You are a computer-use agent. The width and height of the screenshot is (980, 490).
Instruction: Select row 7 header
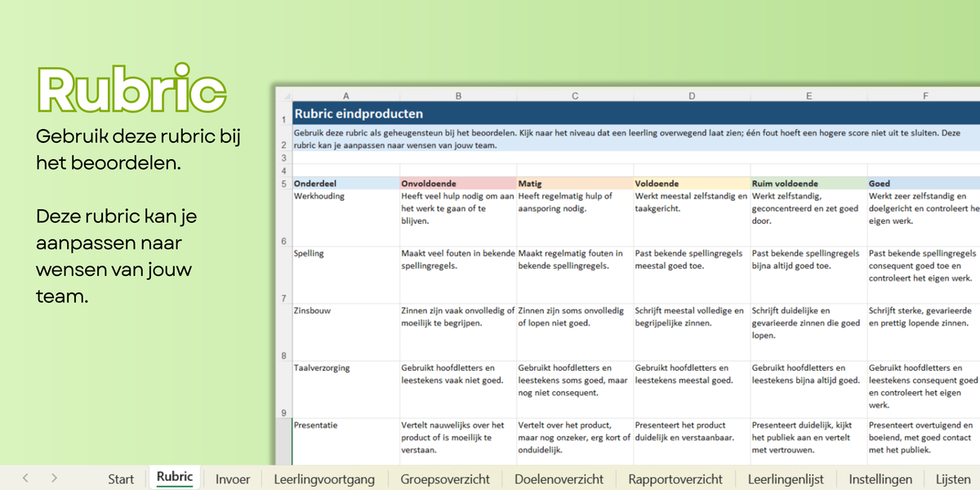[283, 275]
